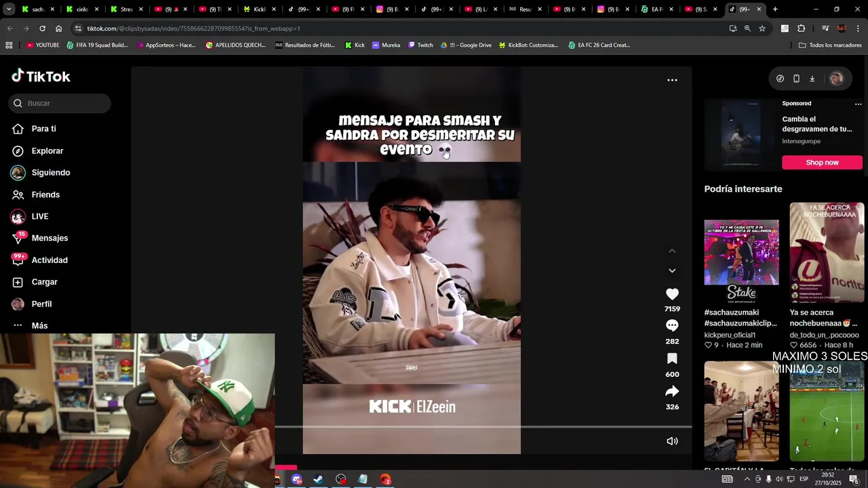Screen dimensions: 868x488
Task: Open the apps grid in bookmarks bar
Action: point(9,45)
